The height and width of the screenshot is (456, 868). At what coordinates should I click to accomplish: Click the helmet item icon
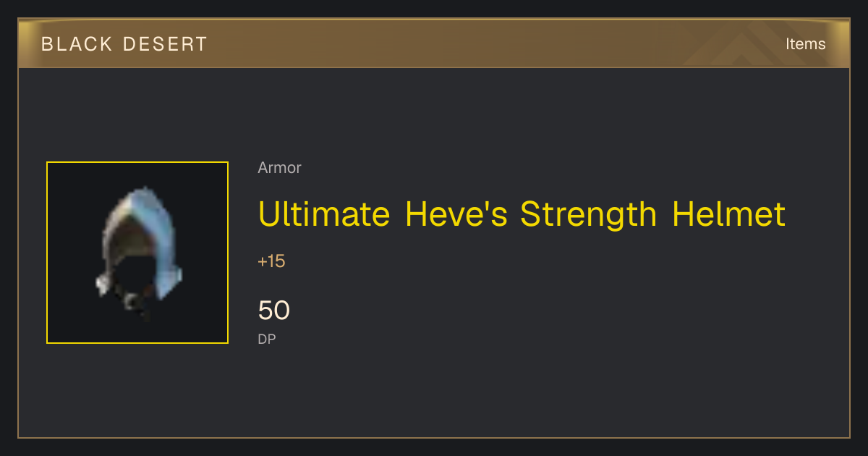pyautogui.click(x=137, y=253)
